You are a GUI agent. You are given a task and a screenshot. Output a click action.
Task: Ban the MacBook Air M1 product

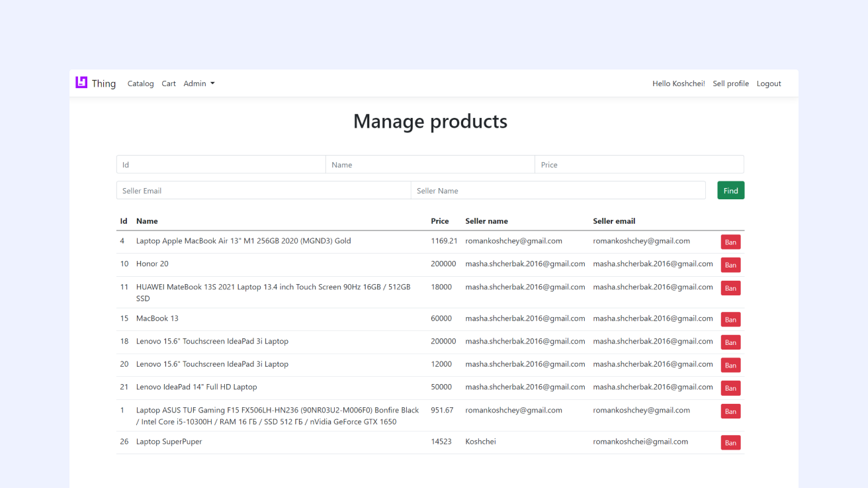click(730, 242)
